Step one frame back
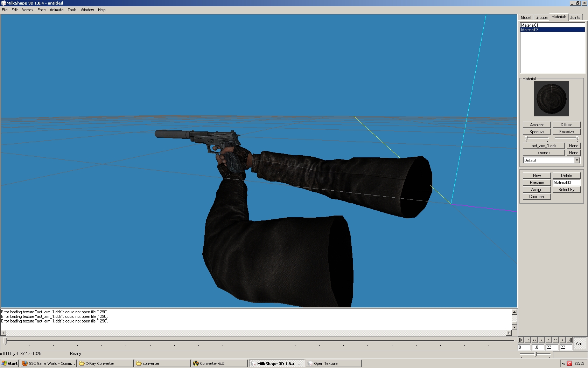 point(542,340)
